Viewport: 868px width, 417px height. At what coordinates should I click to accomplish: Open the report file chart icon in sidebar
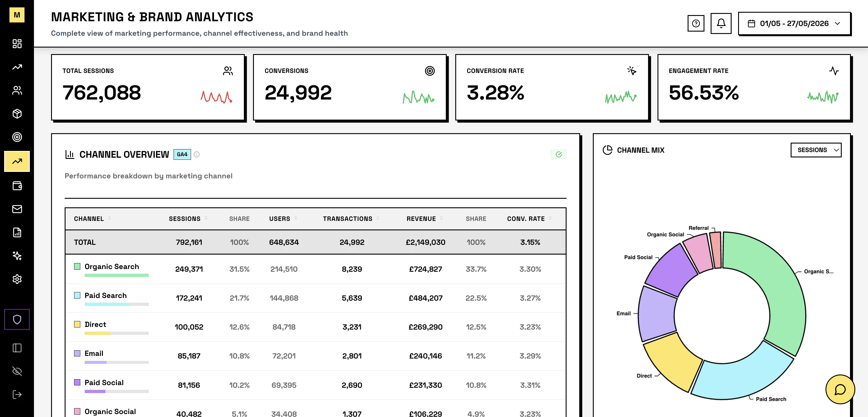(x=17, y=232)
